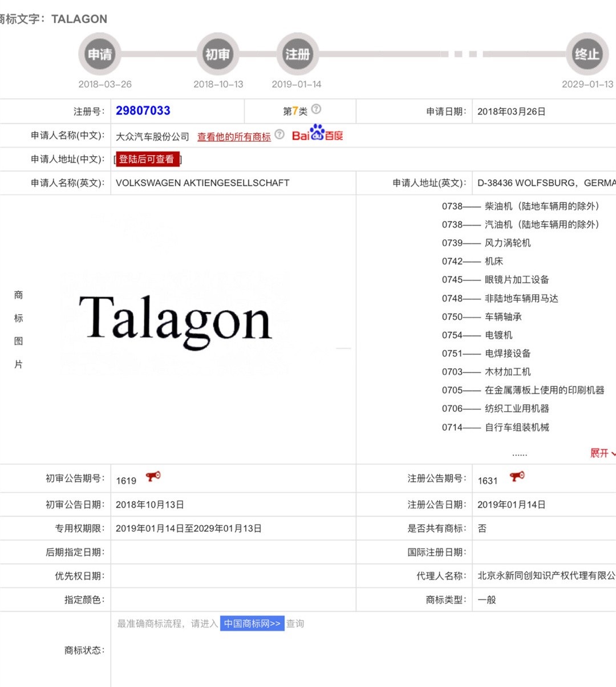
Task: Click item 0739 风力涡轮机
Action: [x=487, y=243]
